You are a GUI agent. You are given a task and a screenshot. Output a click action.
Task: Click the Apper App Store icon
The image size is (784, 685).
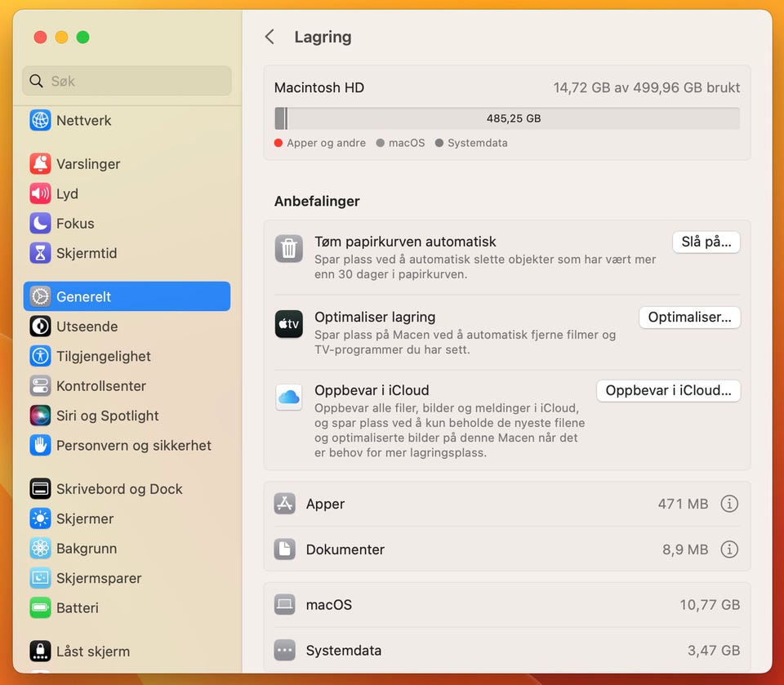(x=284, y=504)
